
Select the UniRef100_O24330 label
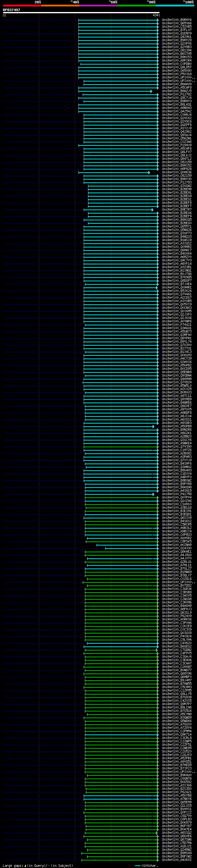[x=177, y=548]
